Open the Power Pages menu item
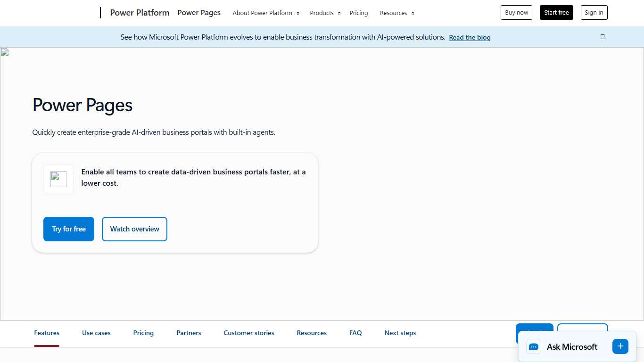The height and width of the screenshot is (362, 644). [x=199, y=12]
